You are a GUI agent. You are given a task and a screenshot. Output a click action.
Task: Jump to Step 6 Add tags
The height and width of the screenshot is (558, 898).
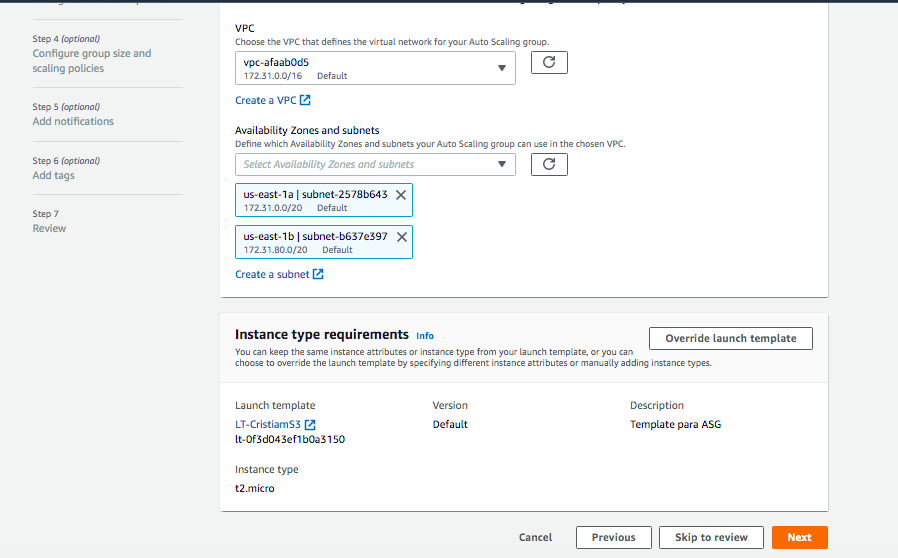click(x=53, y=175)
